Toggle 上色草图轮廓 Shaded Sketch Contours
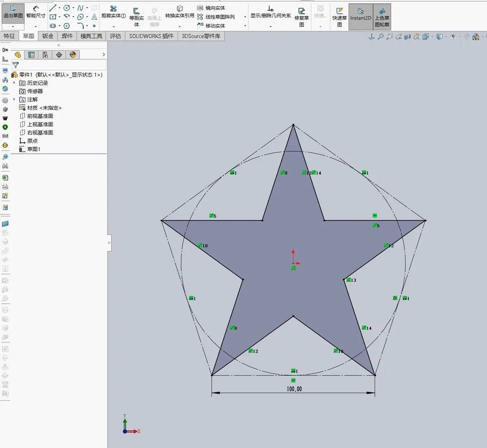The height and width of the screenshot is (448, 487). tap(382, 16)
